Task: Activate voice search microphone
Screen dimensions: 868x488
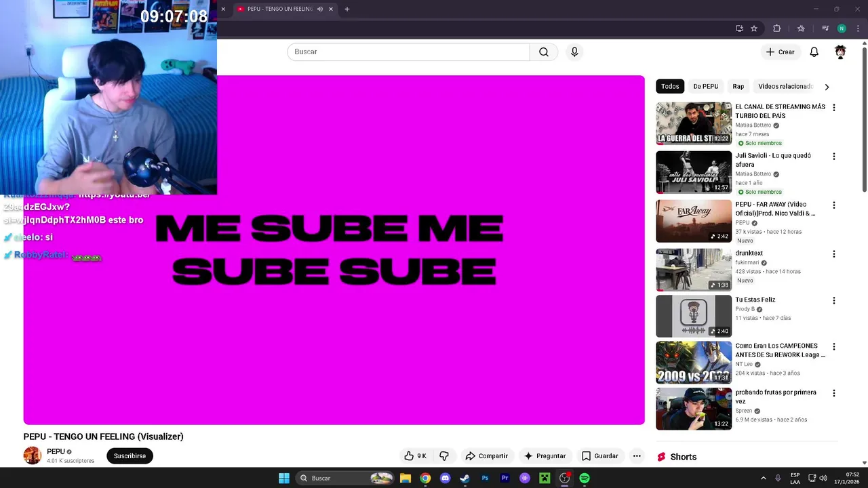Action: click(574, 52)
